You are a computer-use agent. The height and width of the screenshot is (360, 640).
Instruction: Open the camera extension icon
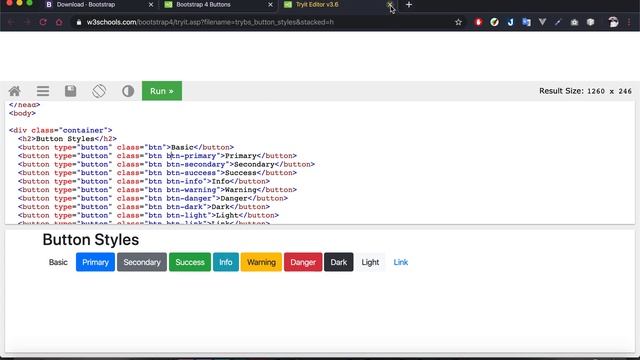click(574, 22)
